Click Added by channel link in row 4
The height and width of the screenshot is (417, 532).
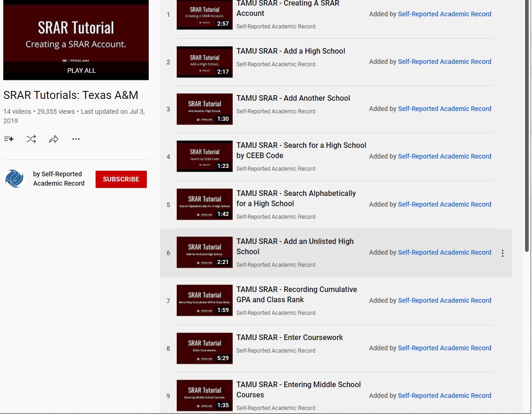[444, 156]
